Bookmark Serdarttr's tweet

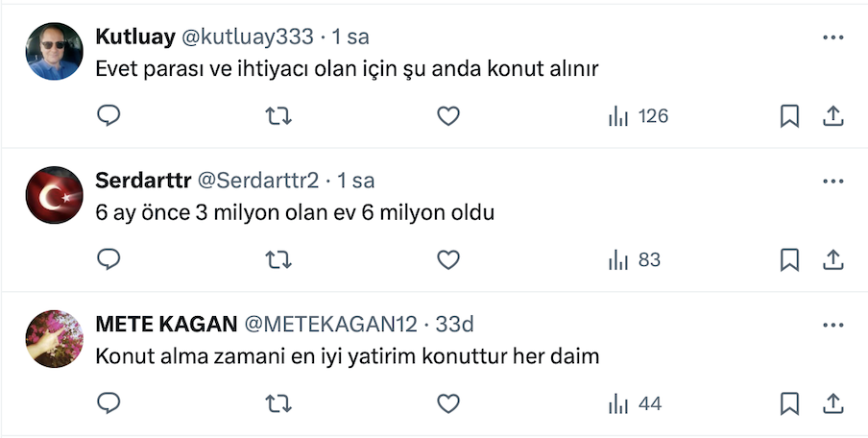click(x=789, y=260)
